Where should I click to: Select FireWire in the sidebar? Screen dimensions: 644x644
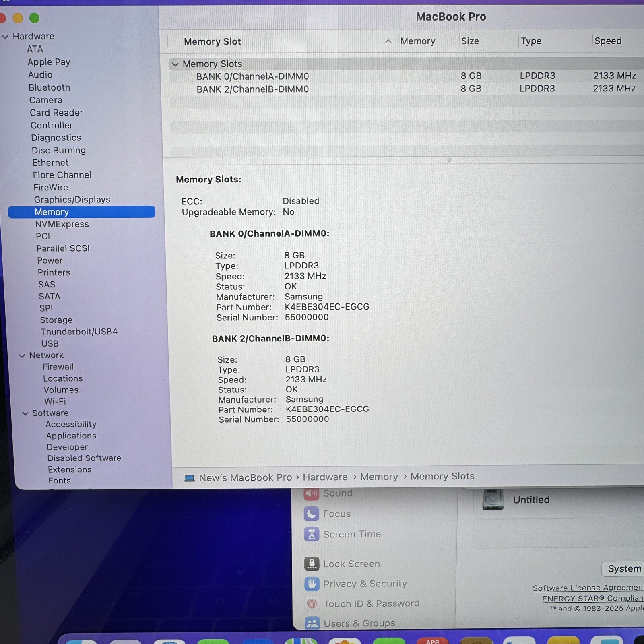click(x=51, y=188)
